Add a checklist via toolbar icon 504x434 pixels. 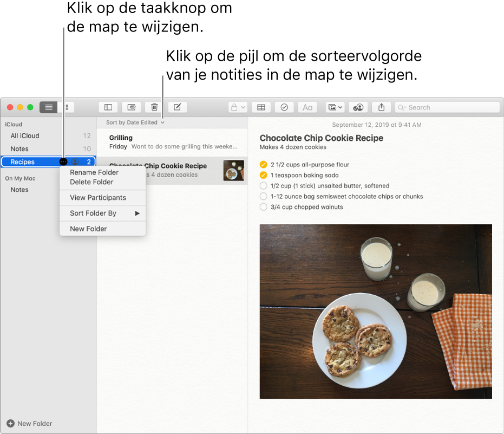pyautogui.click(x=284, y=107)
